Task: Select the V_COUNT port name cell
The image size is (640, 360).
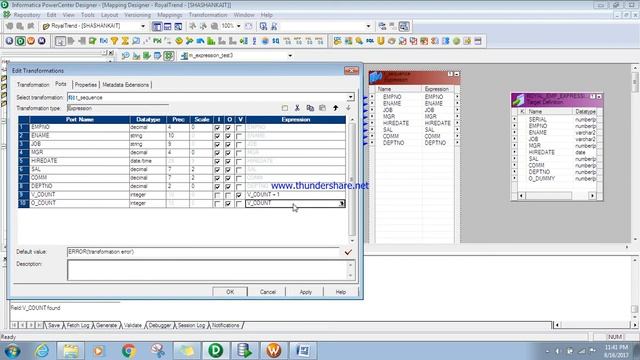Action: tap(79, 195)
